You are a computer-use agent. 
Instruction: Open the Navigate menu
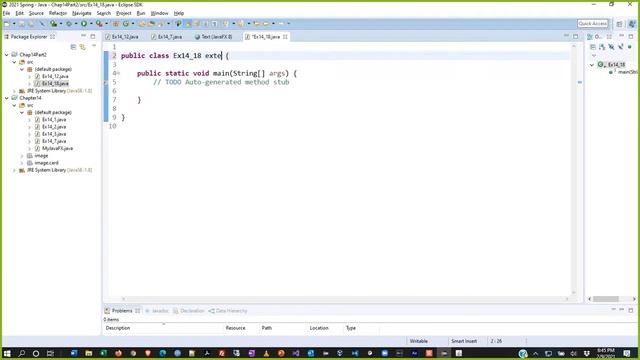pos(82,13)
